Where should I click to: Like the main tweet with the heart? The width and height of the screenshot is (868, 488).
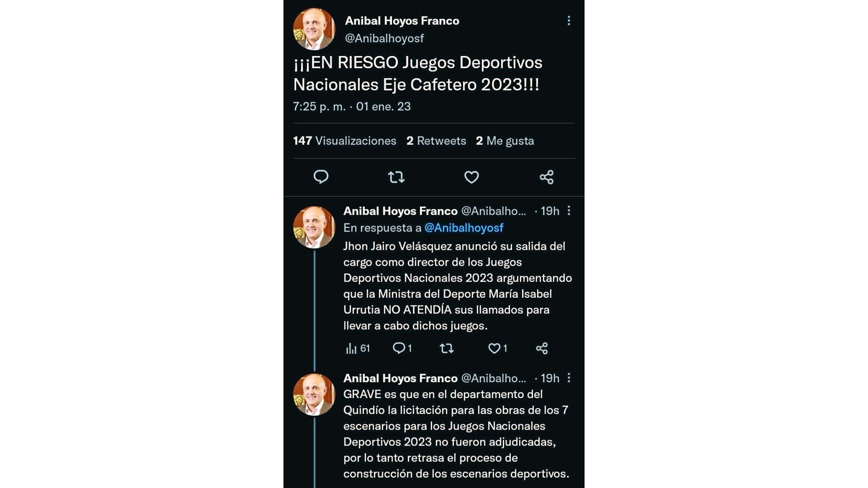tap(471, 177)
